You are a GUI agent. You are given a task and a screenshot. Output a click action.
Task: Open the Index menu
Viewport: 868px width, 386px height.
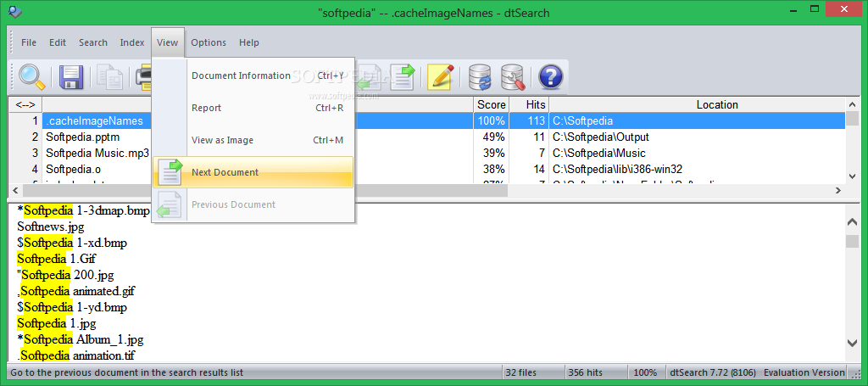pos(132,42)
